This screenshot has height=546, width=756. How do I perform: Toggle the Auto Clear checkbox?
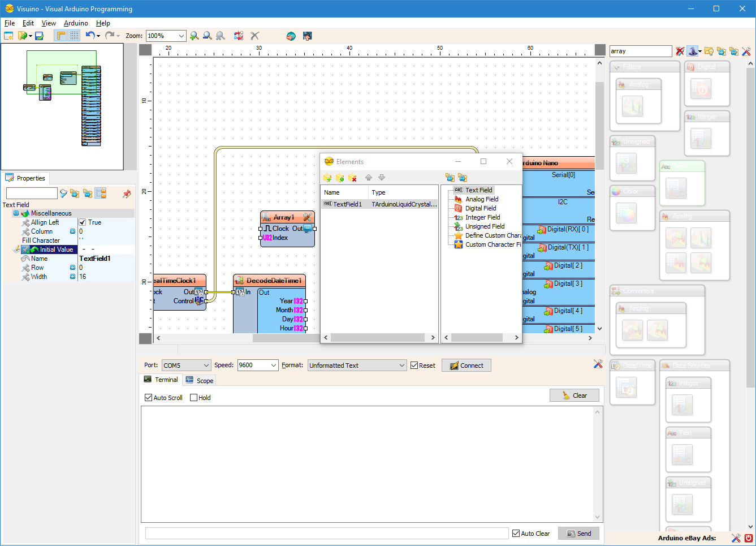coord(516,534)
